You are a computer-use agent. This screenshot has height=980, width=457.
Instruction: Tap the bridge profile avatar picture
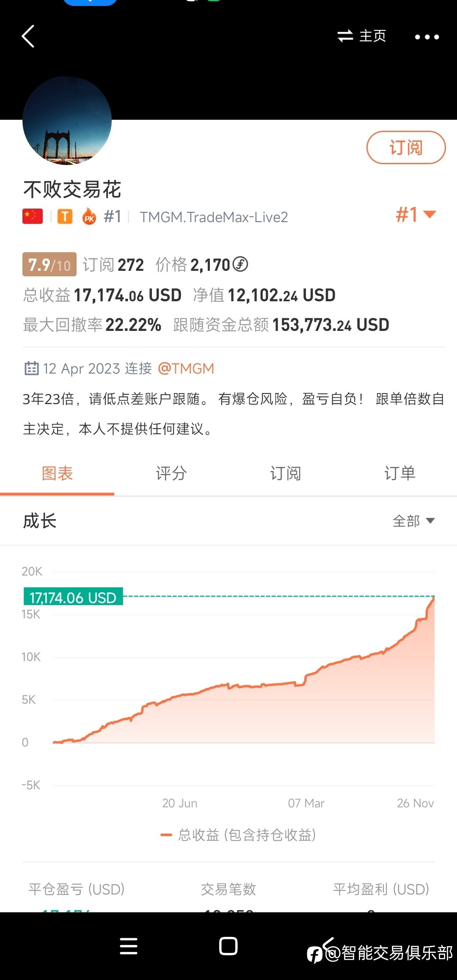tap(67, 121)
